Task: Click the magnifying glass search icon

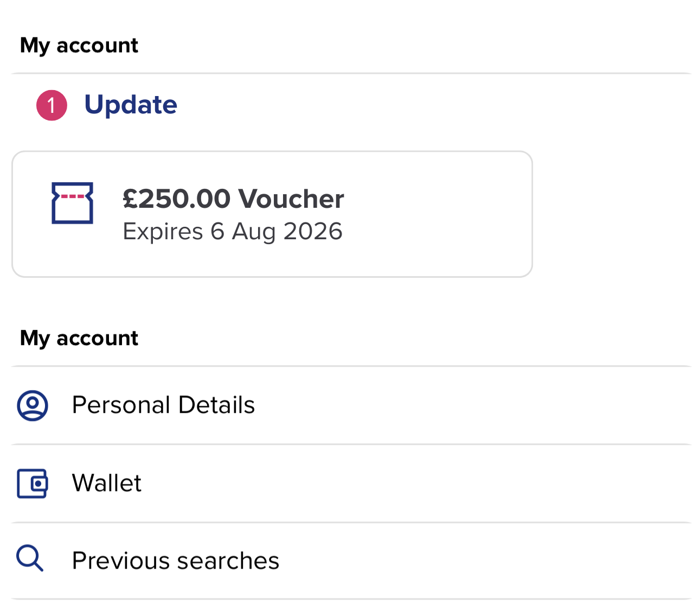Action: [x=30, y=559]
